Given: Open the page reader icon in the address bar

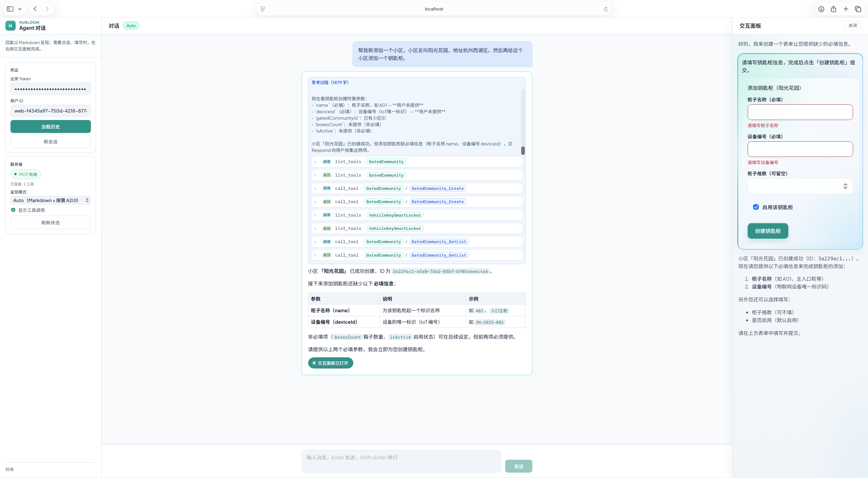Looking at the screenshot, I should coord(263,9).
